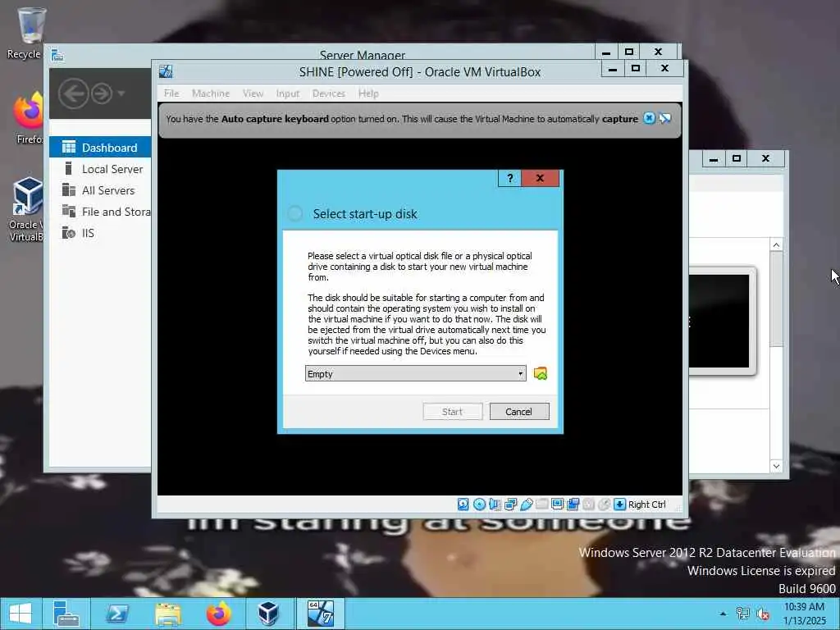Screen dimensions: 840x630
Task: Click the host key arrow indicator icon
Action: 620,504
